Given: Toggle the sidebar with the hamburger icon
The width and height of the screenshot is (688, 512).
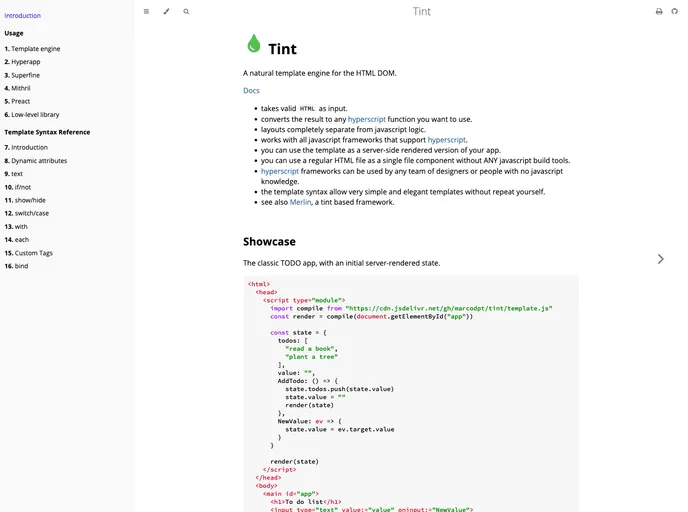Looking at the screenshot, I should pyautogui.click(x=146, y=11).
